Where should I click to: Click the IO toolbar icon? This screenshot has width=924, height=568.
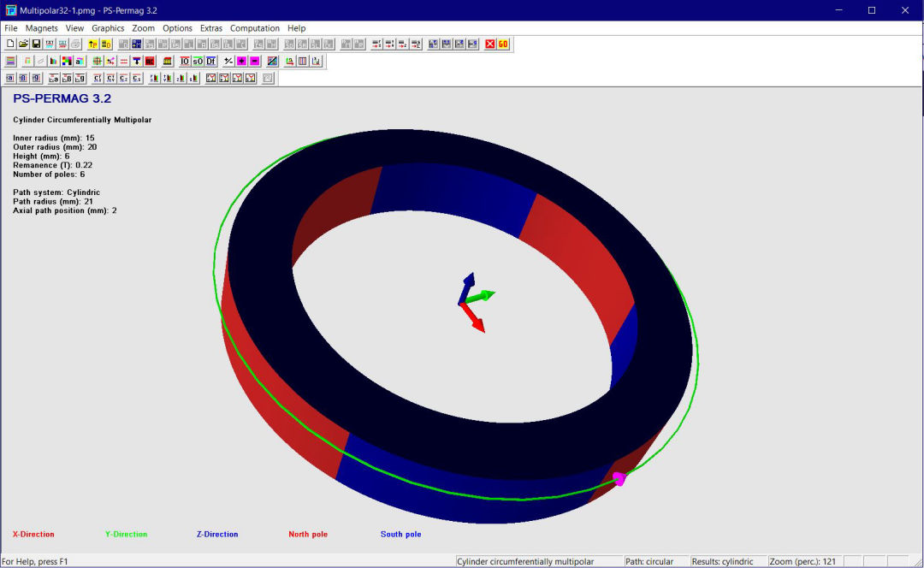tap(184, 61)
